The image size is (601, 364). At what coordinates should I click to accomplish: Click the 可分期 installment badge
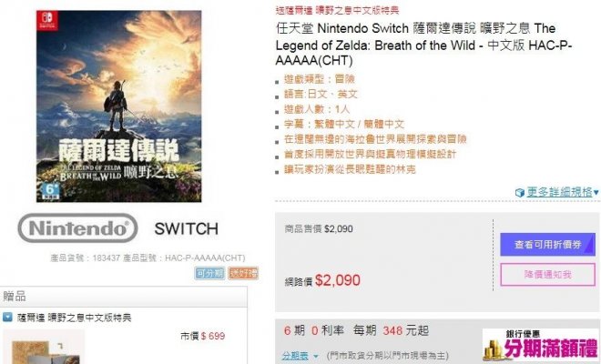coord(209,273)
